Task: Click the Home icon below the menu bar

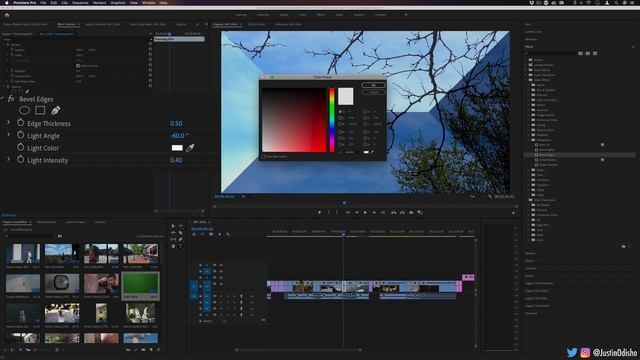Action: click(7, 15)
